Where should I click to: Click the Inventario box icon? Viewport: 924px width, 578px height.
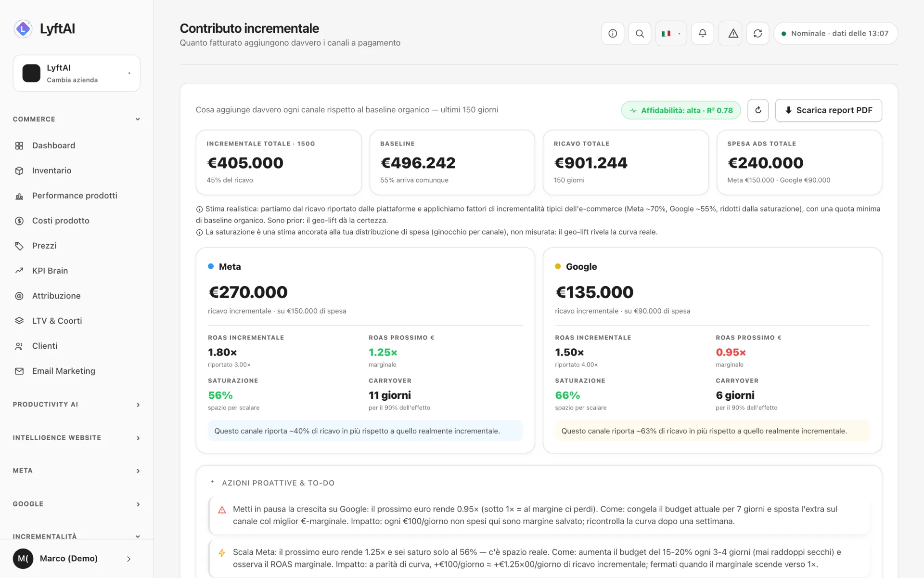click(x=19, y=171)
